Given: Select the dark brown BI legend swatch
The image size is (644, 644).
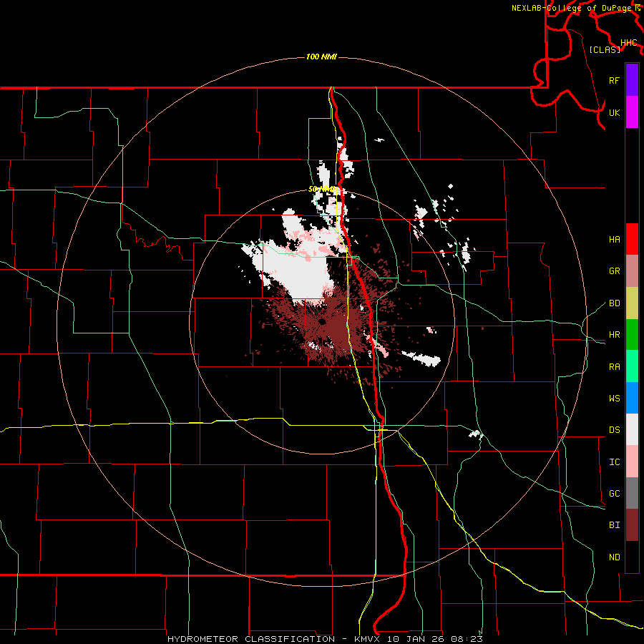Looking at the screenshot, I should click(632, 525).
